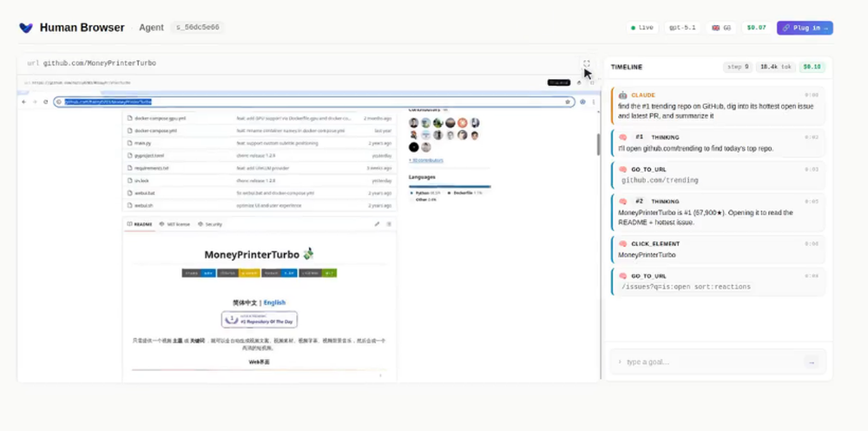Image resolution: width=868 pixels, height=431 pixels.
Task: Open the webui.sh file link
Action: 143,206
